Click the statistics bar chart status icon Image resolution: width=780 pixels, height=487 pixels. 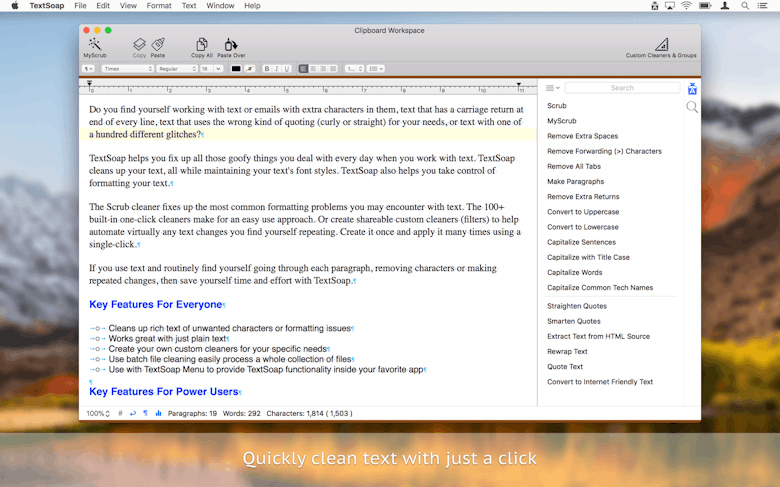pos(158,413)
